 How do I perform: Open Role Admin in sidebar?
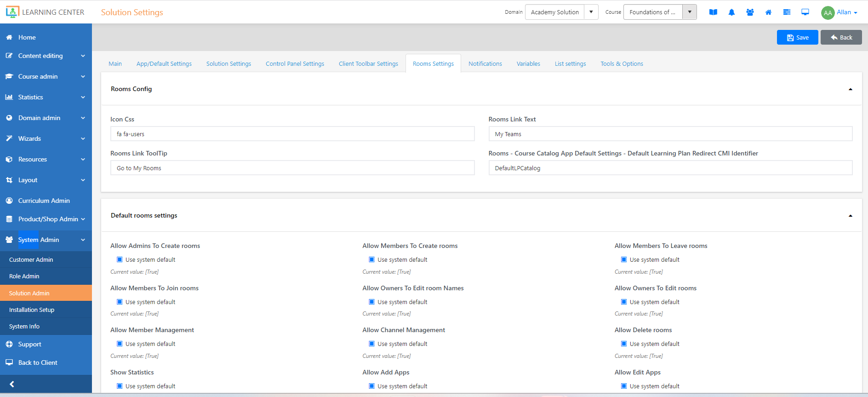(x=46, y=276)
